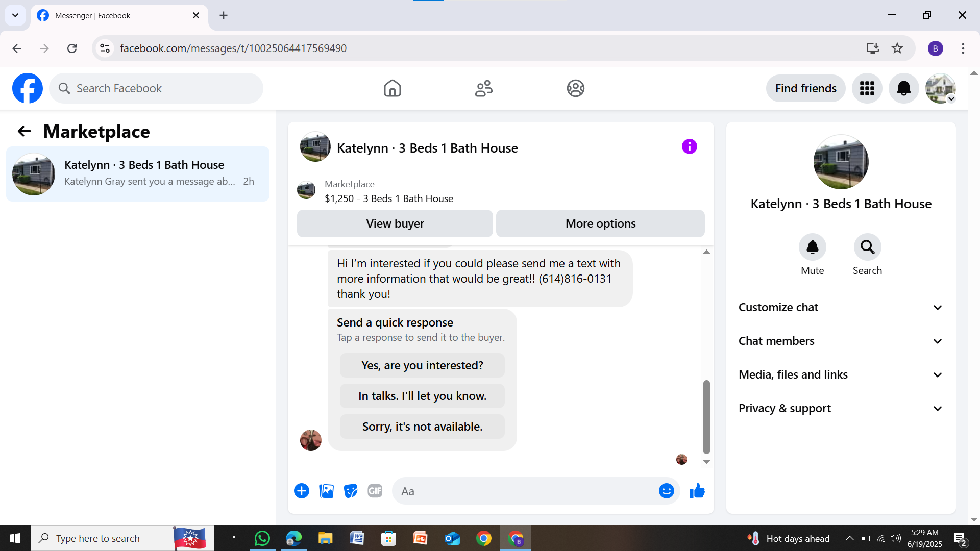This screenshot has width=980, height=551.
Task: Attach a photo using the image icon
Action: click(326, 491)
